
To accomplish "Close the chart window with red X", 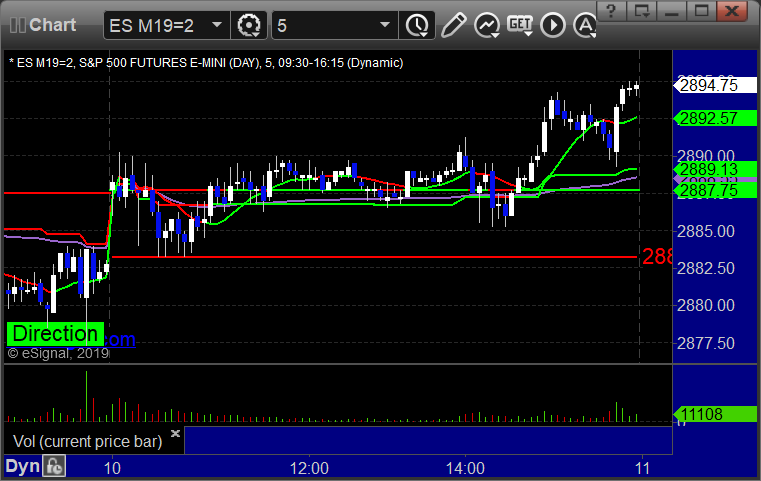I will [x=732, y=11].
